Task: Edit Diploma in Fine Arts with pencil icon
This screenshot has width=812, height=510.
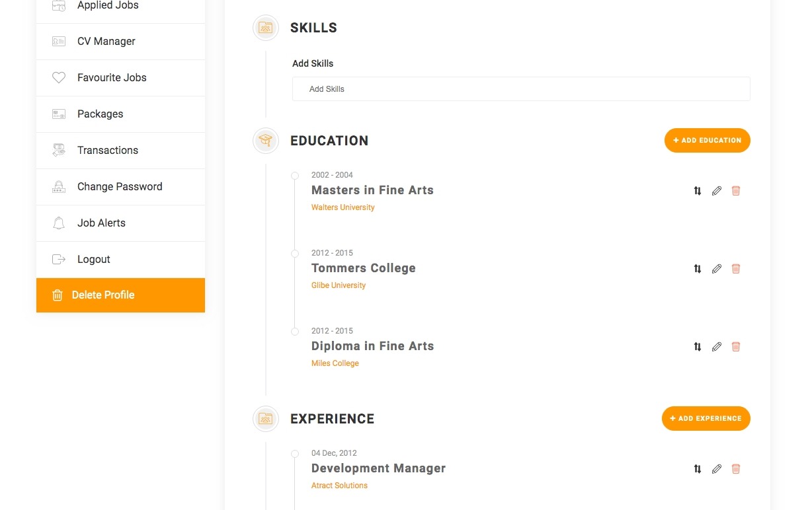Action: (x=717, y=347)
